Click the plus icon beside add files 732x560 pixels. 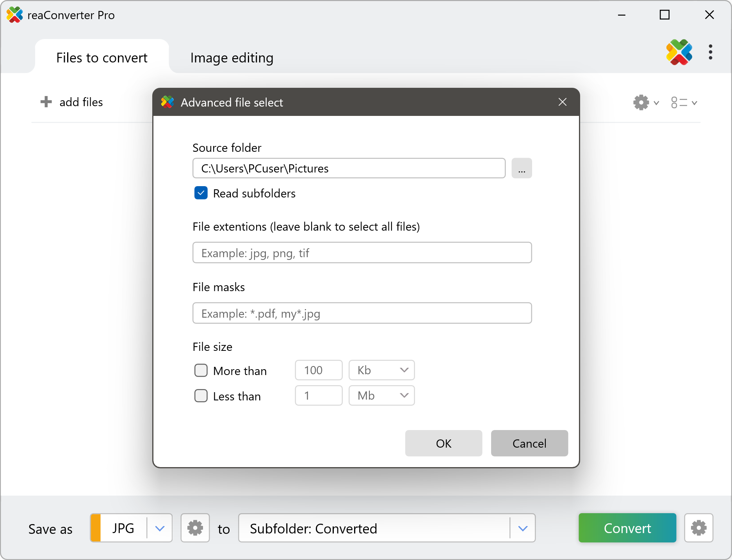coord(46,102)
